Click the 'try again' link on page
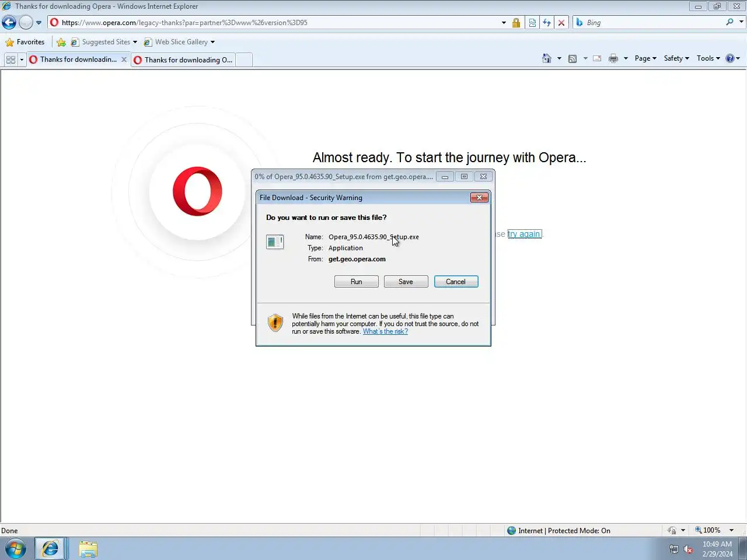This screenshot has width=747, height=560. (525, 234)
